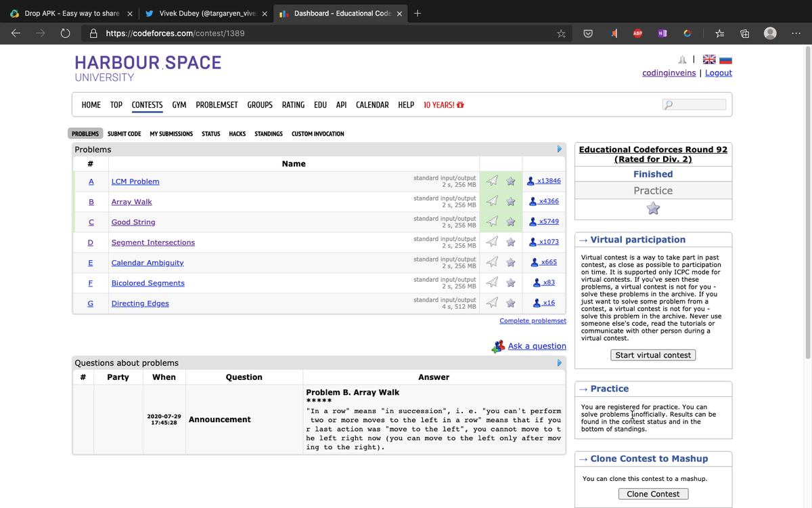
Task: Open GYM in main menu
Action: click(179, 105)
